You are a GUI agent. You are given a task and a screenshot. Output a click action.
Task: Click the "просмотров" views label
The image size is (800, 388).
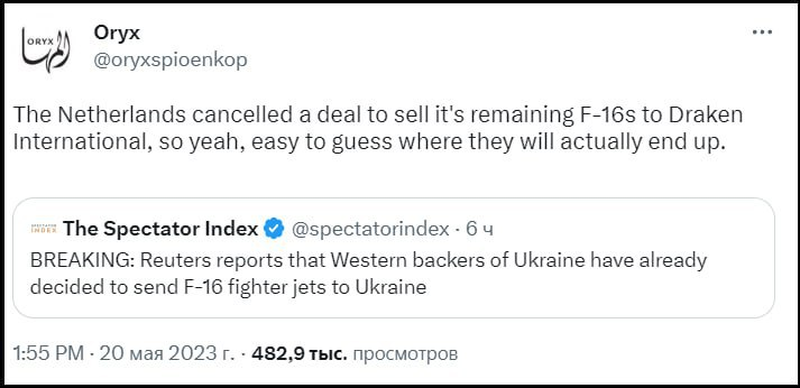405,354
